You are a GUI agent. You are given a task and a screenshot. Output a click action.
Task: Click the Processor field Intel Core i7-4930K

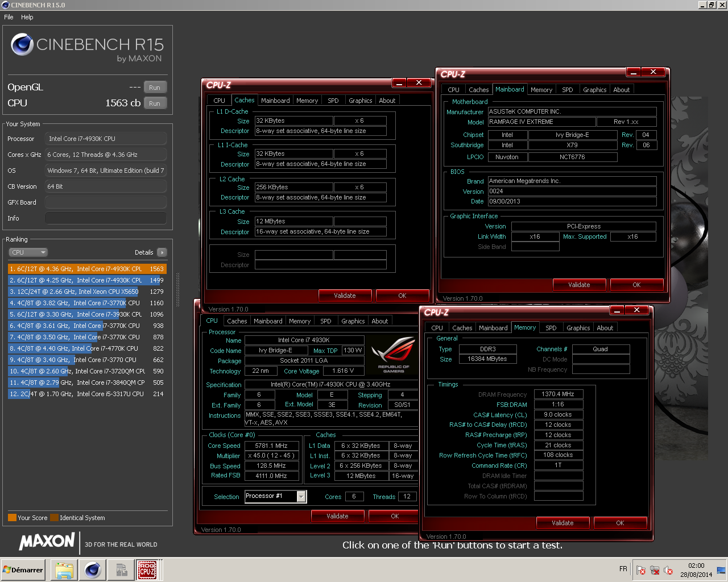(106, 139)
